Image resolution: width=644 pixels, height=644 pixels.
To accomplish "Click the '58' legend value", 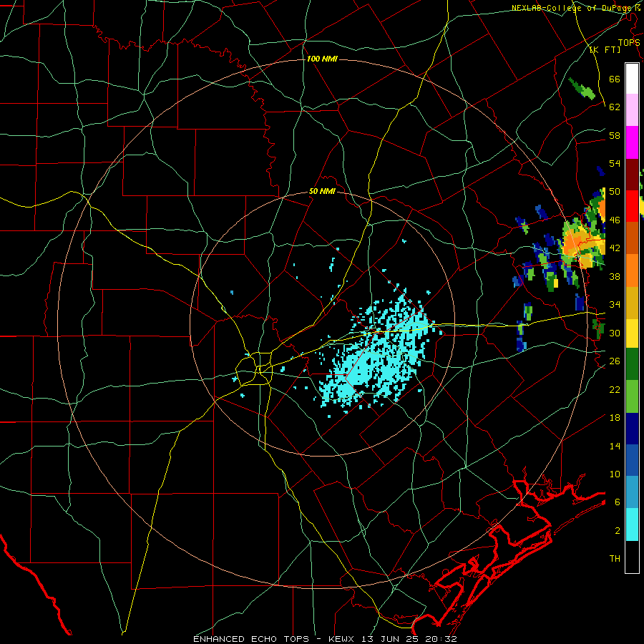I will pyautogui.click(x=615, y=135).
